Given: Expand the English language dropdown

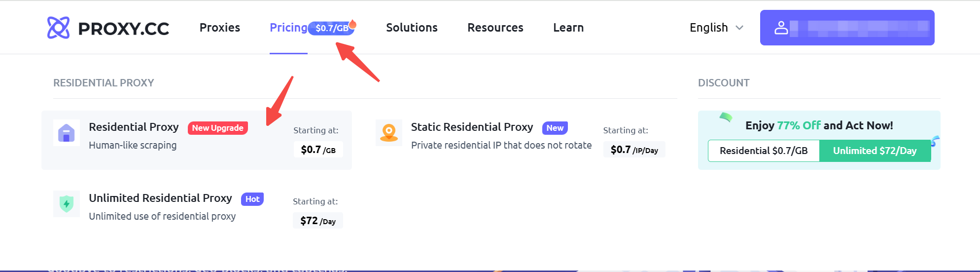Looking at the screenshot, I should click(x=716, y=28).
